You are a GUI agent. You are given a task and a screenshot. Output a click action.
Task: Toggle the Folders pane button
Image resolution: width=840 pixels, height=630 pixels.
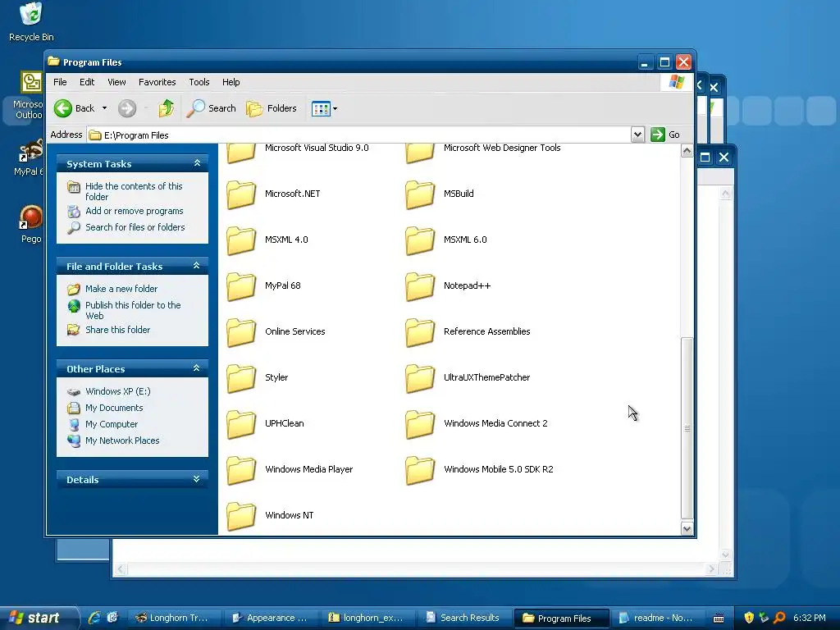[272, 108]
